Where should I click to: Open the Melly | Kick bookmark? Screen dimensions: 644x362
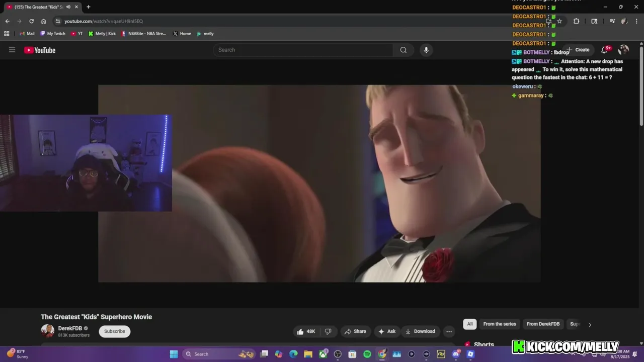(x=102, y=34)
